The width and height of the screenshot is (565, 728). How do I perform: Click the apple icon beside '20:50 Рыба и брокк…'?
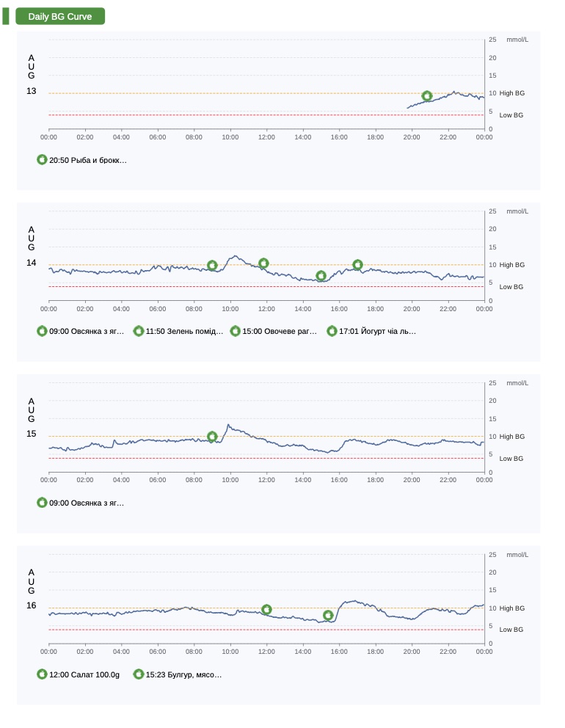[42, 159]
